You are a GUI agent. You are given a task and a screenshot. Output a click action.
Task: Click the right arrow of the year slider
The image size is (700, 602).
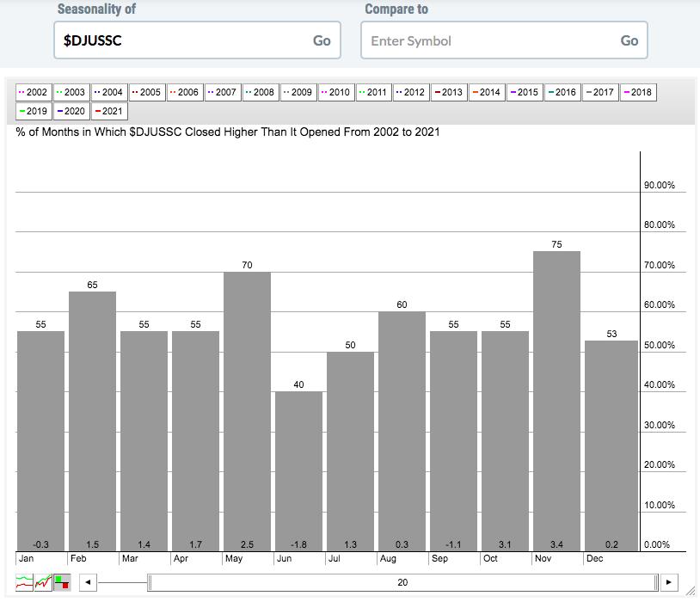coord(671,582)
